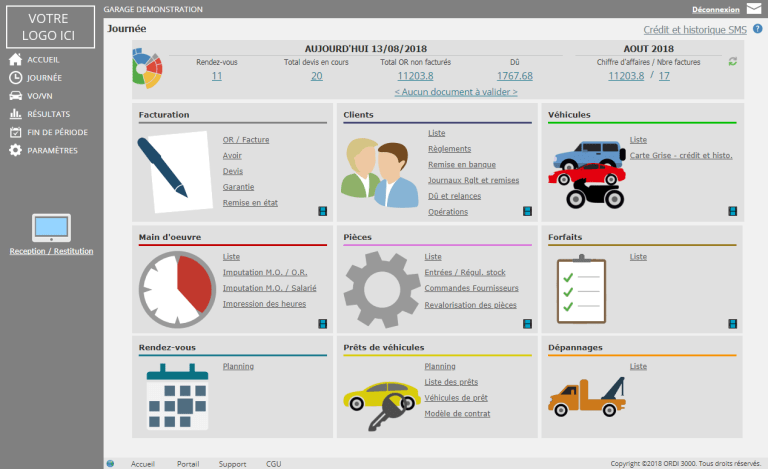Viewport: 768px width, 469px height.
Task: Open the ACCUEIL sidebar menu
Action: pyautogui.click(x=40, y=59)
